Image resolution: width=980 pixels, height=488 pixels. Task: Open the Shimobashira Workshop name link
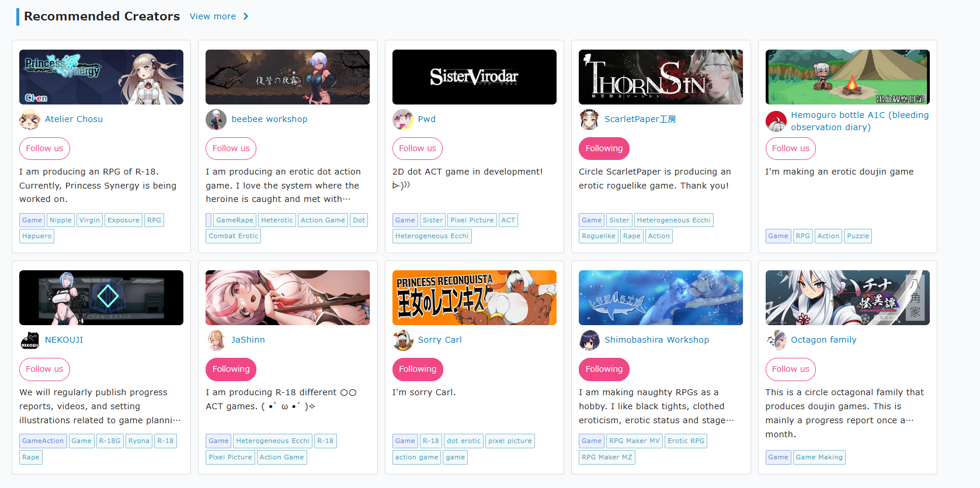[x=656, y=340]
